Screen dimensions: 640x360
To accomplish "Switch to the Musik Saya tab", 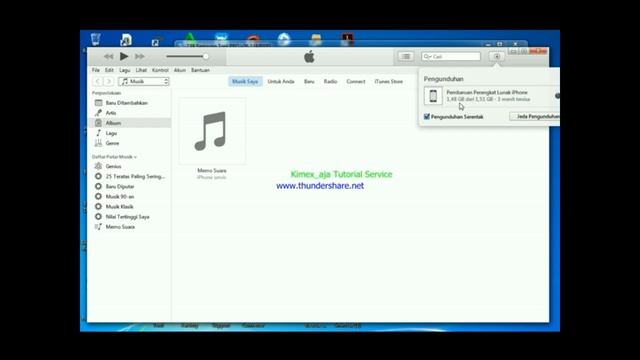I will [x=245, y=82].
